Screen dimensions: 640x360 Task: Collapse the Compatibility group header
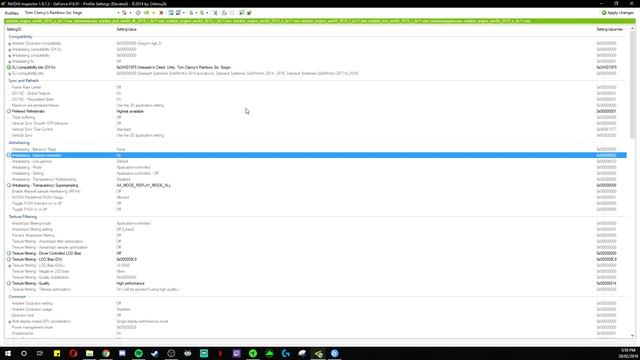point(20,37)
